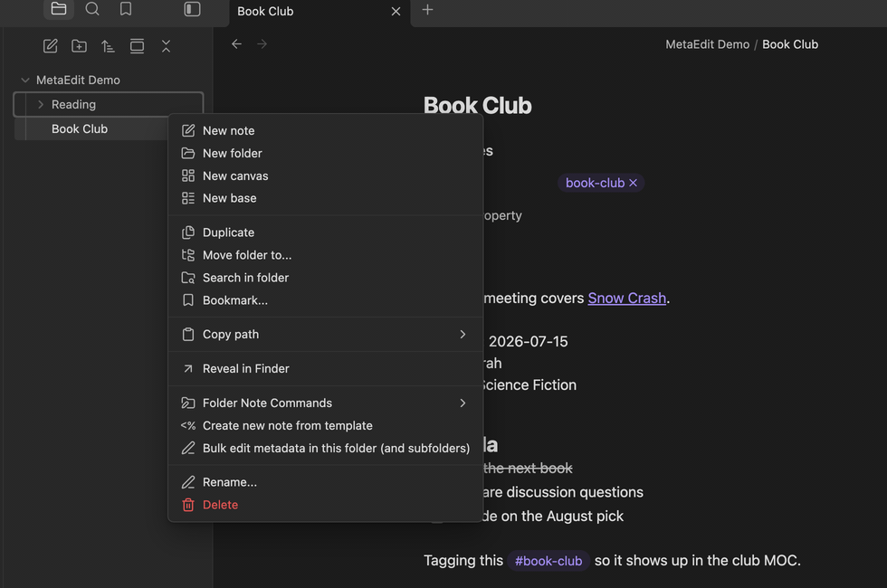Click the auto-reveal current file icon
The width and height of the screenshot is (887, 588).
pos(137,46)
